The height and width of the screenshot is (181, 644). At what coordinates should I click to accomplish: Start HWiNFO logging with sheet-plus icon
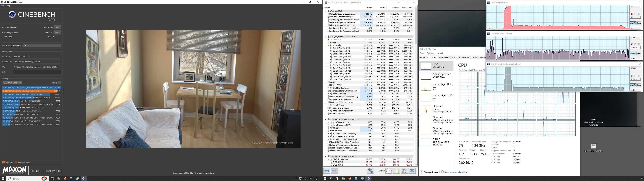[396, 171]
